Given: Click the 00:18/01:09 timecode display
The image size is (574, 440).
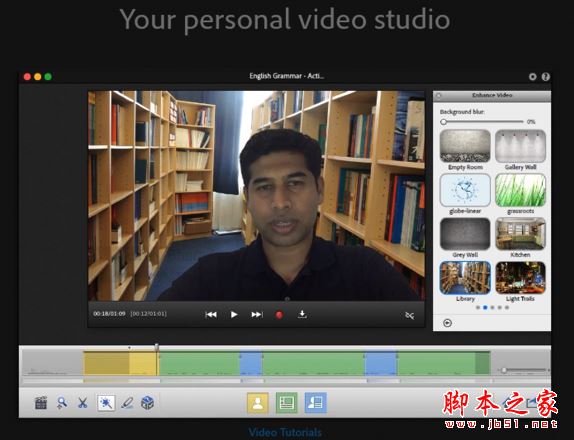Looking at the screenshot, I should pyautogui.click(x=109, y=314).
